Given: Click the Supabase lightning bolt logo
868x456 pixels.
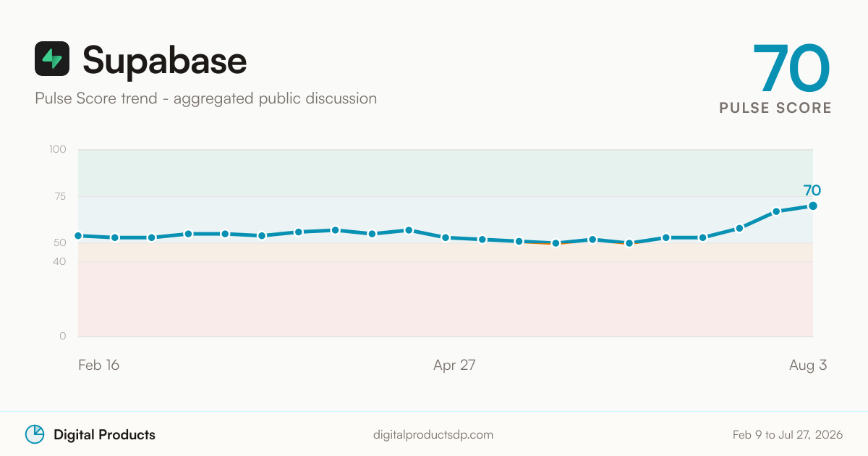Looking at the screenshot, I should [x=52, y=59].
